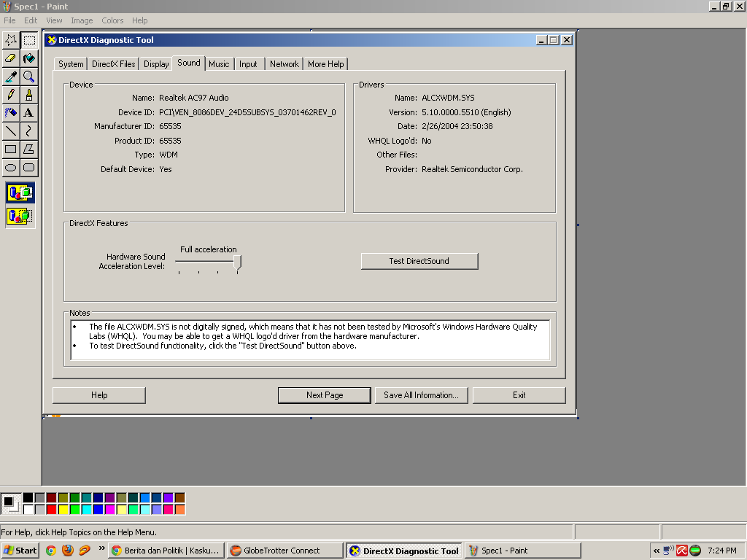Select the Text tool
This screenshot has height=560, width=747.
tap(29, 113)
